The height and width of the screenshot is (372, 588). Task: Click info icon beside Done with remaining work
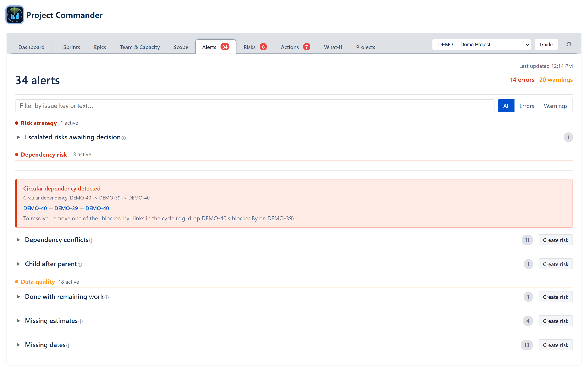coord(106,297)
